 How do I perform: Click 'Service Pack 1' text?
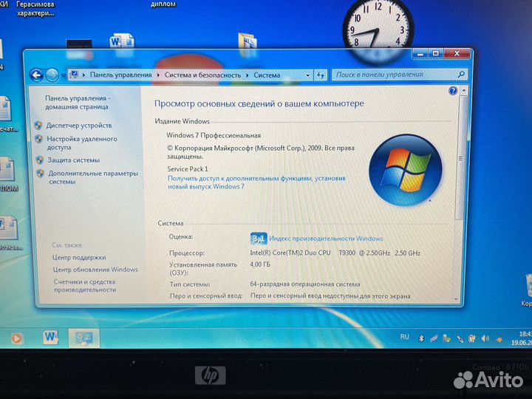(188, 168)
